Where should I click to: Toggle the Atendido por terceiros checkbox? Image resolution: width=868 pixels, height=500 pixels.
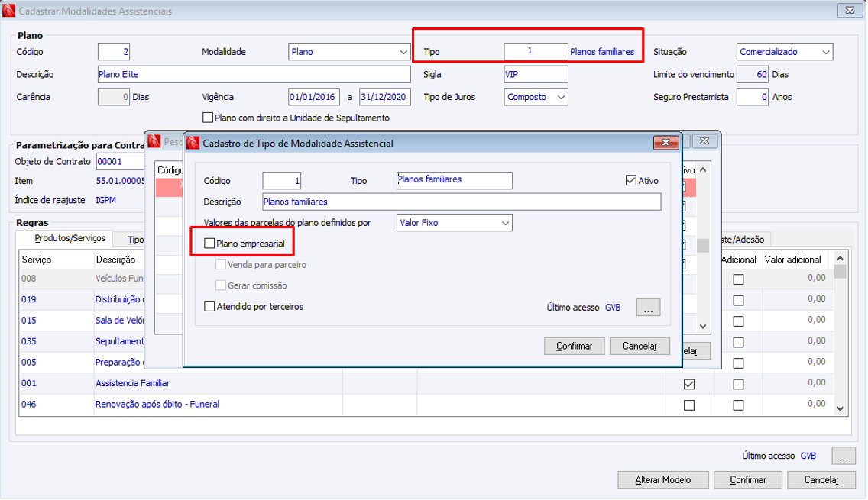pyautogui.click(x=209, y=306)
